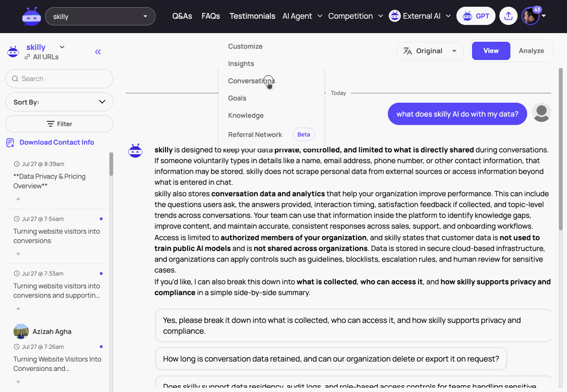Choose suggestion 'Yes, please break it down'

[353, 325]
